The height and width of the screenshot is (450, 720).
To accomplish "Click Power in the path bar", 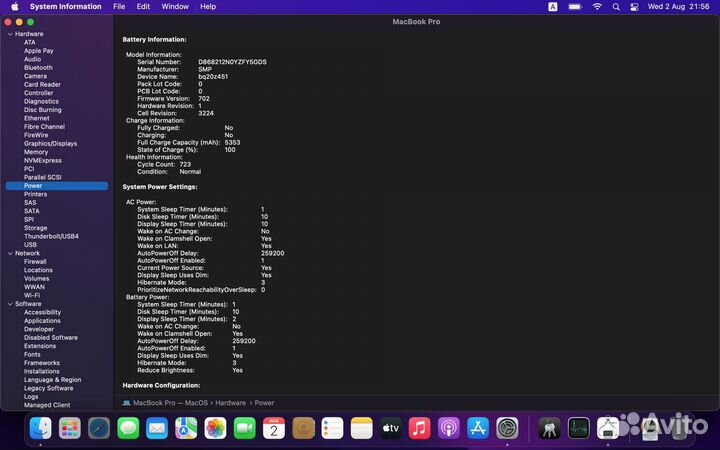I will click(264, 403).
